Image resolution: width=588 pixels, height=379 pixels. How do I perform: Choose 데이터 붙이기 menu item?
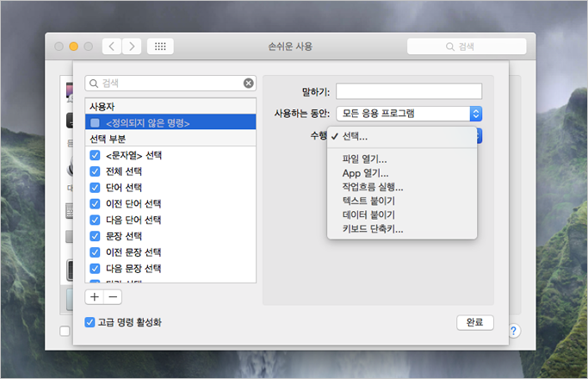pos(402,214)
